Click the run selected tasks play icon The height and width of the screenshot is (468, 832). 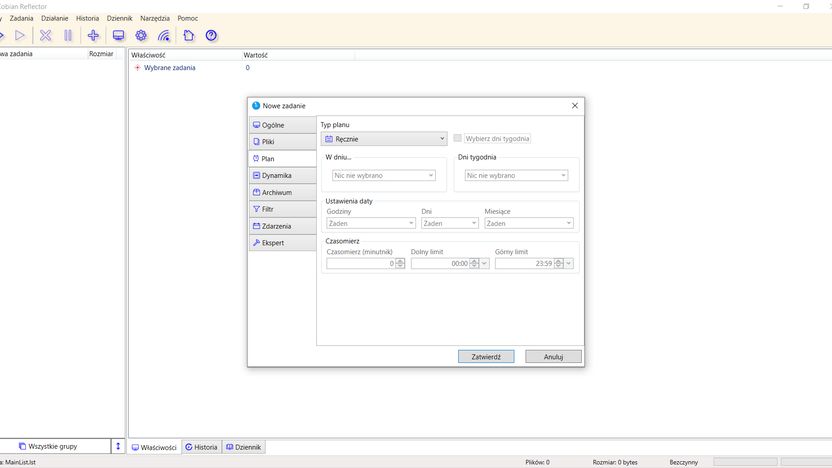click(20, 36)
